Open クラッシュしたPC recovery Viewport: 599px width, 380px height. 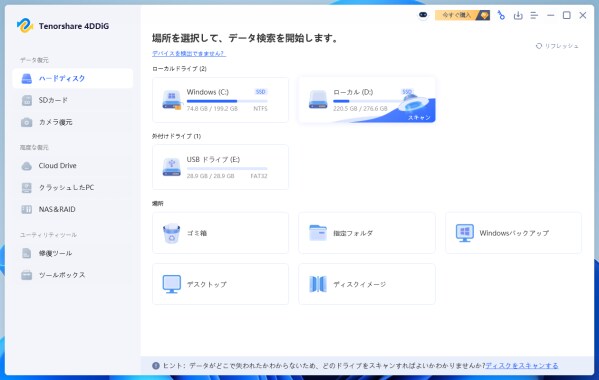point(73,188)
